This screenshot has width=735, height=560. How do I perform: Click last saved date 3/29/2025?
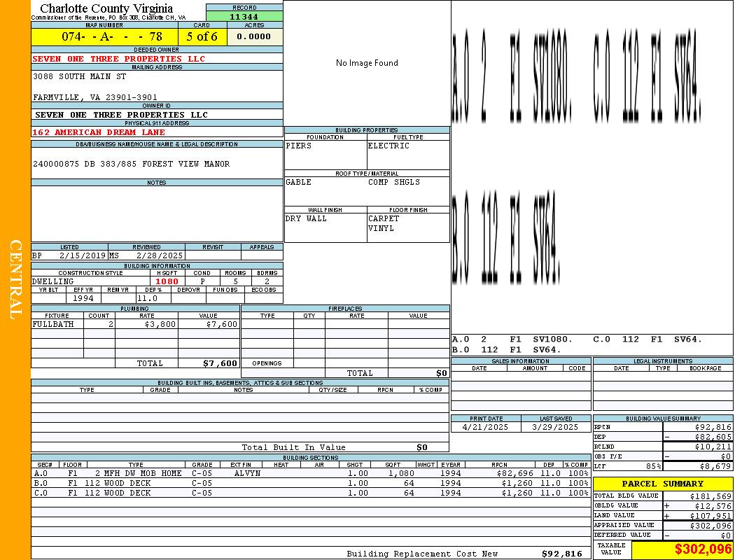(556, 428)
